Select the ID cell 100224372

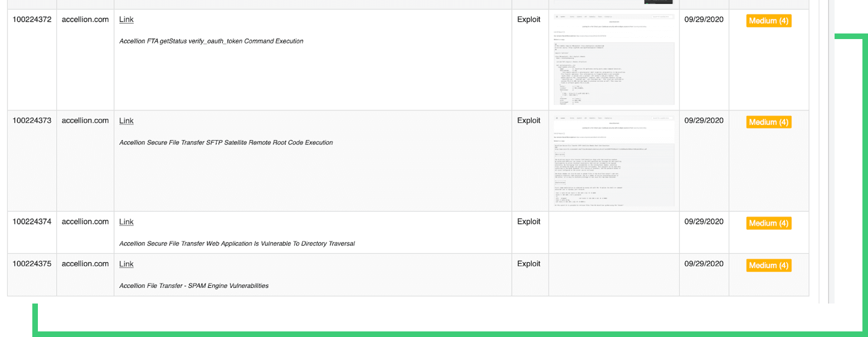[32, 20]
